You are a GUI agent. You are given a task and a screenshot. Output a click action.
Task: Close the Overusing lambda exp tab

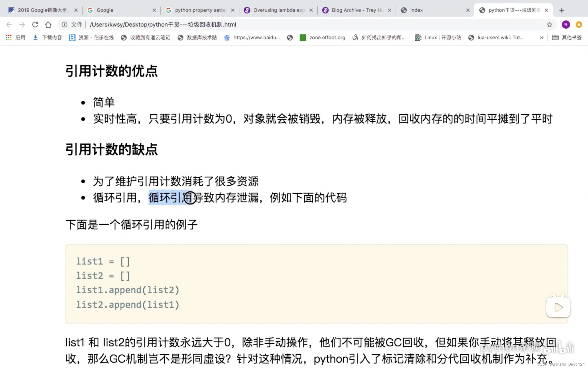311,10
